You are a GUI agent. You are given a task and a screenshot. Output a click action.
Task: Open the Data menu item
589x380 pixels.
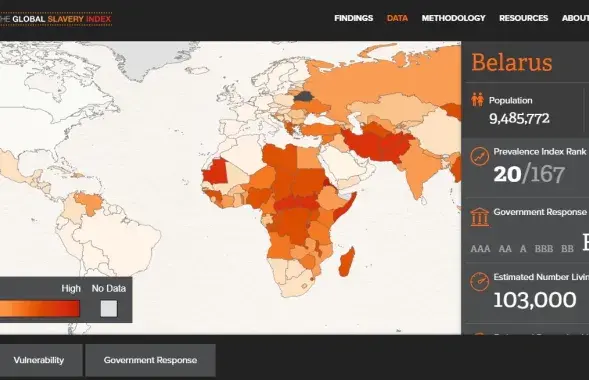coord(397,18)
